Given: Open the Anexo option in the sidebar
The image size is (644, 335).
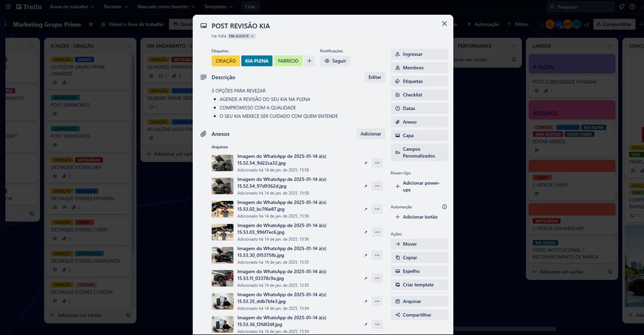Looking at the screenshot, I should [x=419, y=122].
